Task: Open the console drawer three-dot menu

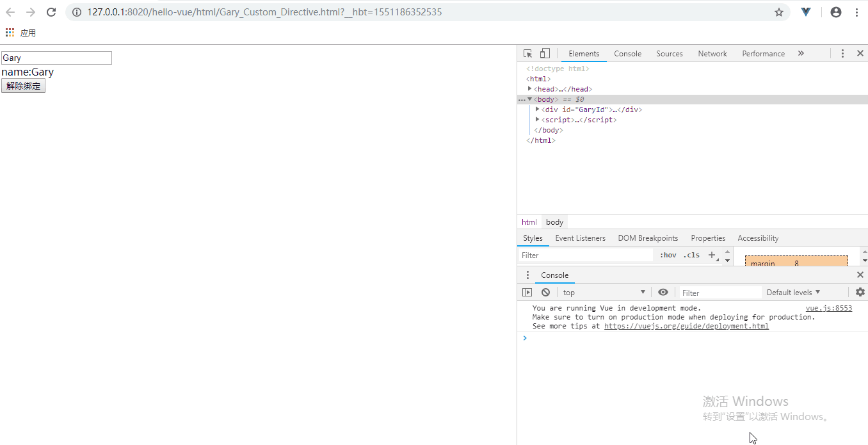Action: 527,275
